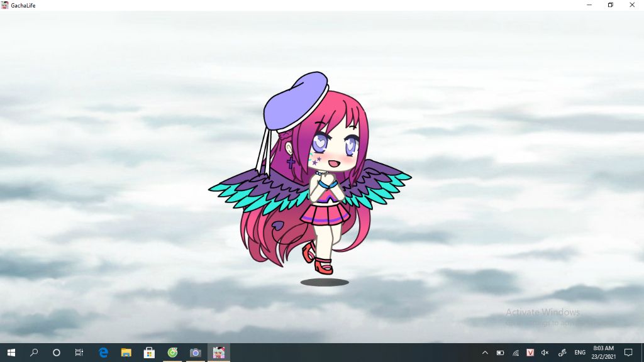The image size is (644, 362).
Task: Restore down the GachaLife window
Action: click(x=611, y=5)
